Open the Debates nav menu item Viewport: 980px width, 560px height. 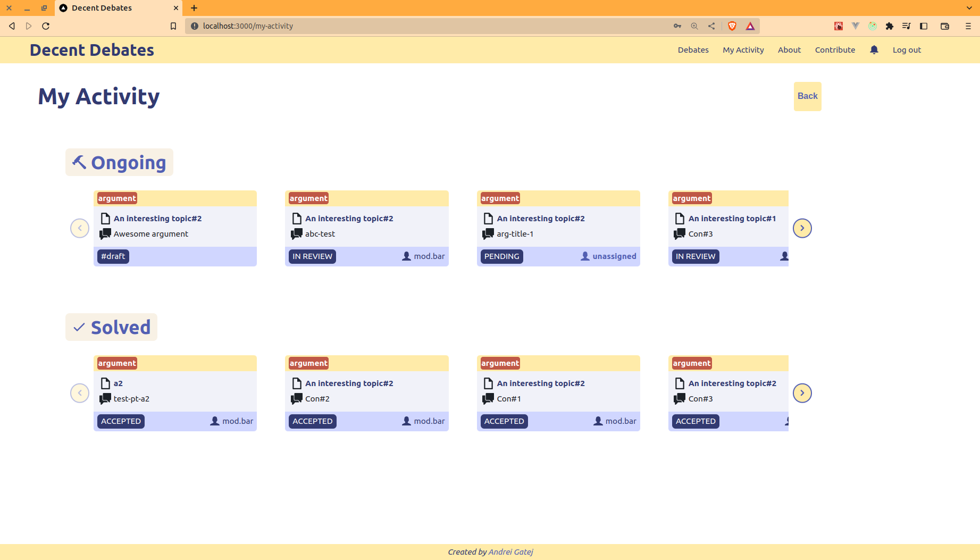(x=693, y=50)
